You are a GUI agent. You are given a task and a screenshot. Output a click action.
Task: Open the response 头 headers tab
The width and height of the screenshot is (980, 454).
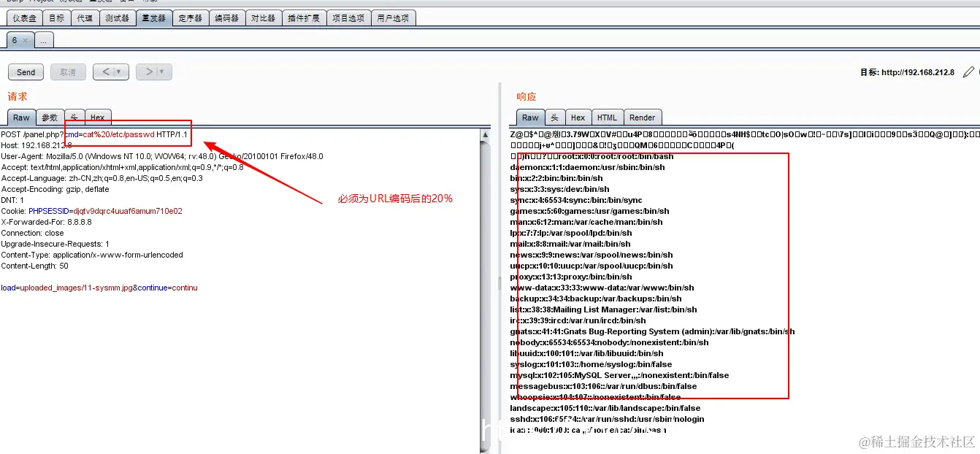pos(554,118)
